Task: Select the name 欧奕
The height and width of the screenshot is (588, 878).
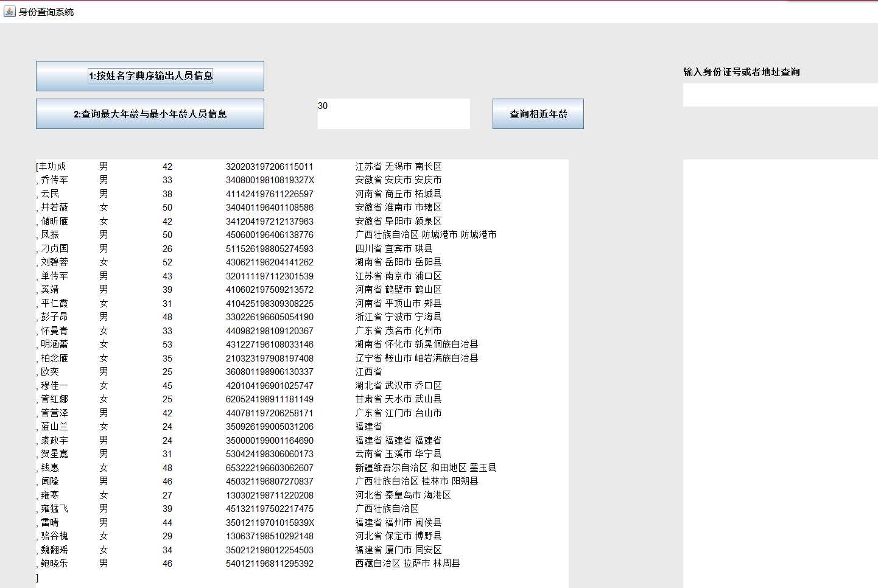Action: [50, 372]
